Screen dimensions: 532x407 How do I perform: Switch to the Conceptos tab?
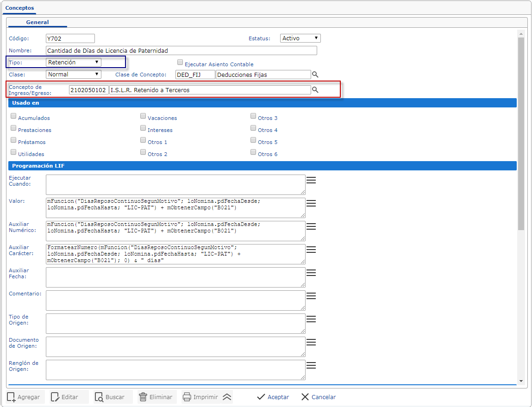tap(19, 8)
